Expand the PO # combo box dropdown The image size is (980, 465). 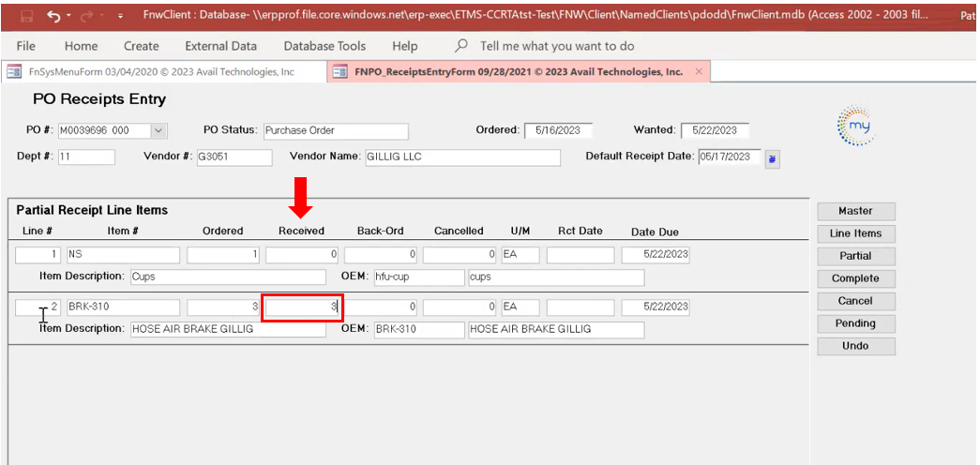pos(158,131)
